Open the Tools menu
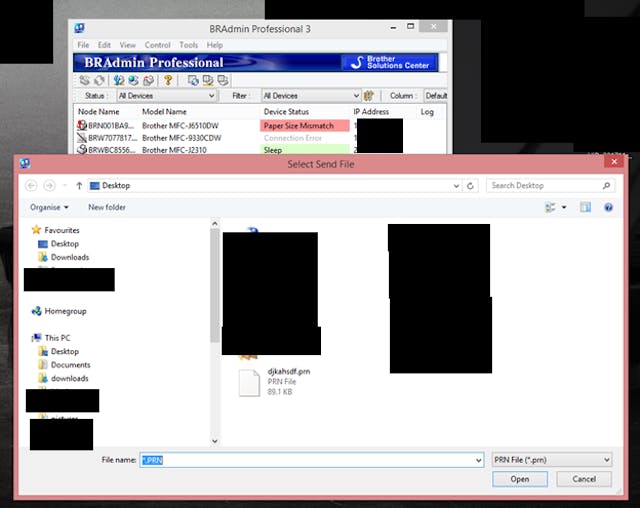 click(x=188, y=45)
